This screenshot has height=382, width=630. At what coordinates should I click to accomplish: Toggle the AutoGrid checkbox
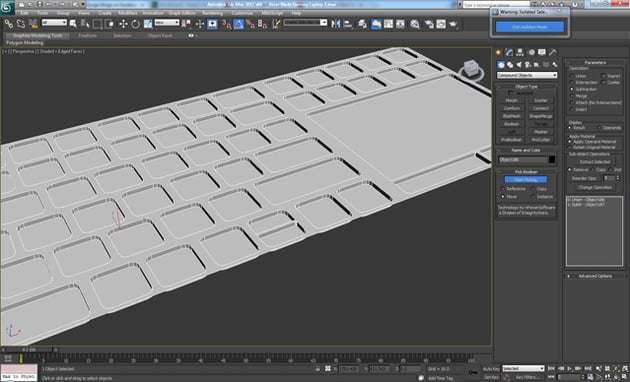[x=510, y=93]
